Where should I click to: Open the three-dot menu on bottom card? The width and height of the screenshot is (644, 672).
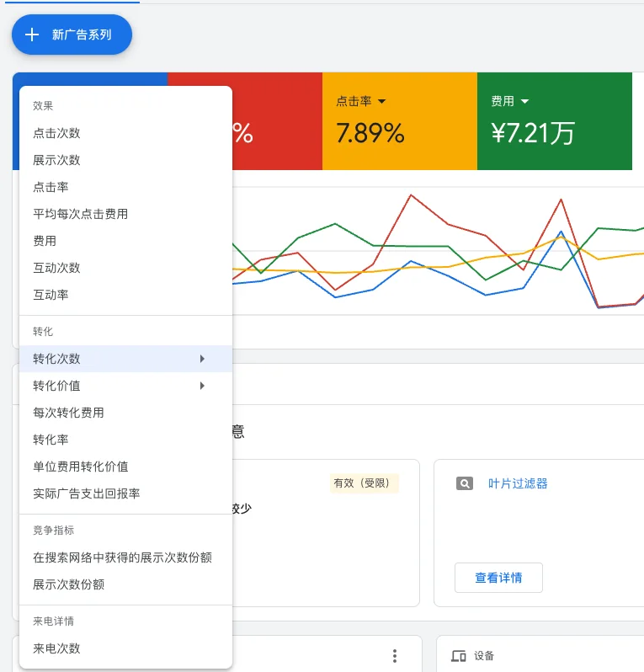395,656
